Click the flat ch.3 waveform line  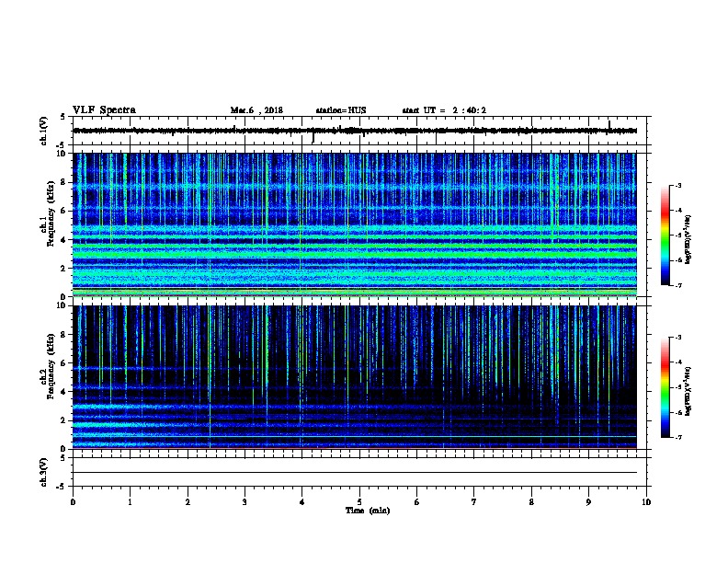(x=355, y=473)
